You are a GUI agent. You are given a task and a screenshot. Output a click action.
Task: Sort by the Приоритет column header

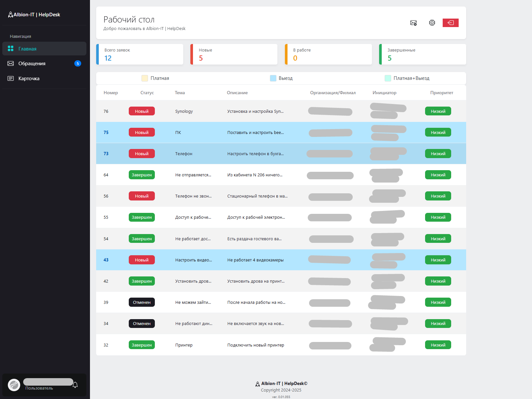(x=441, y=93)
